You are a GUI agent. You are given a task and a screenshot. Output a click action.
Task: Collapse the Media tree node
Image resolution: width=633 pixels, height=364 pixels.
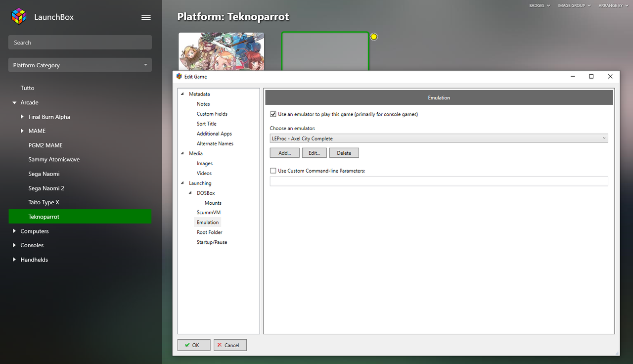pyautogui.click(x=182, y=153)
